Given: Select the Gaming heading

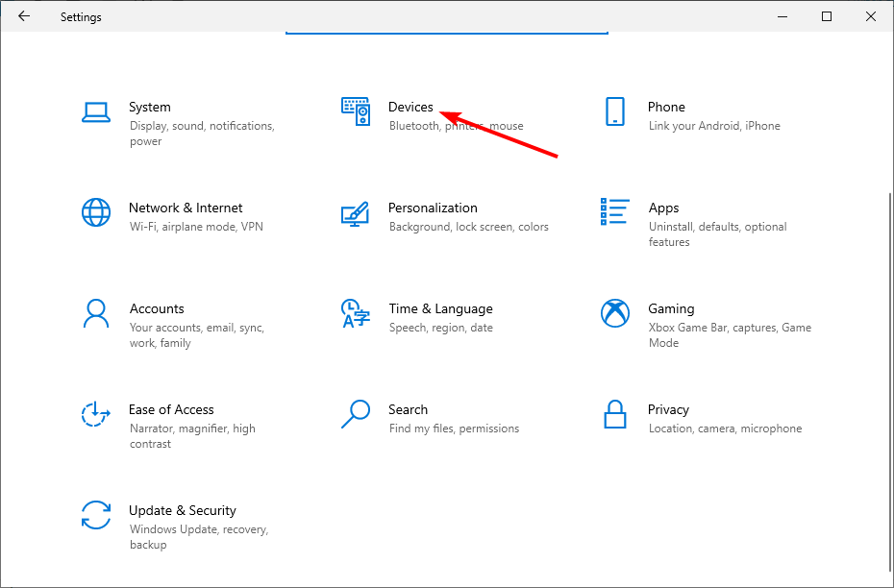Looking at the screenshot, I should [x=671, y=309].
